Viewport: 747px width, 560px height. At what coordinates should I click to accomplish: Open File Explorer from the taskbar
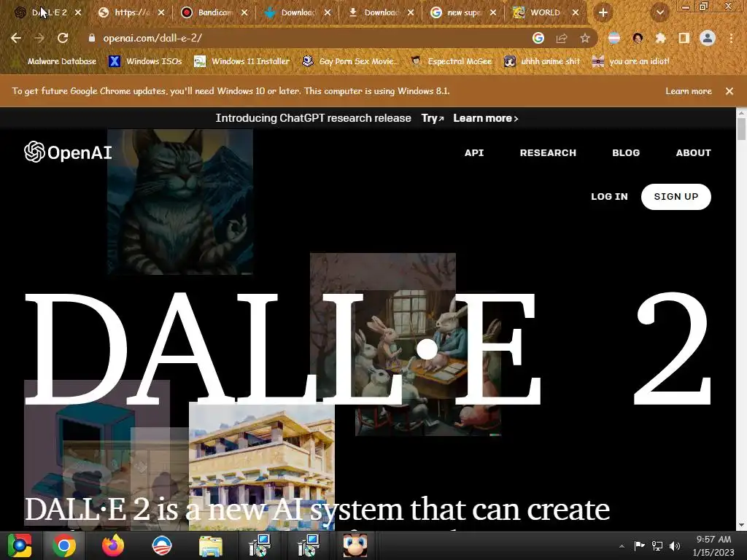click(x=210, y=545)
